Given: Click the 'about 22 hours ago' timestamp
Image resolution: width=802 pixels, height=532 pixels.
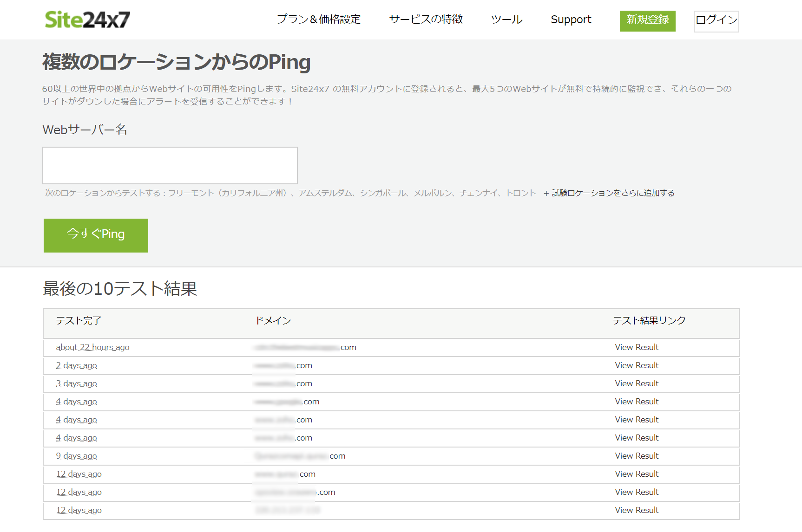Looking at the screenshot, I should point(92,347).
